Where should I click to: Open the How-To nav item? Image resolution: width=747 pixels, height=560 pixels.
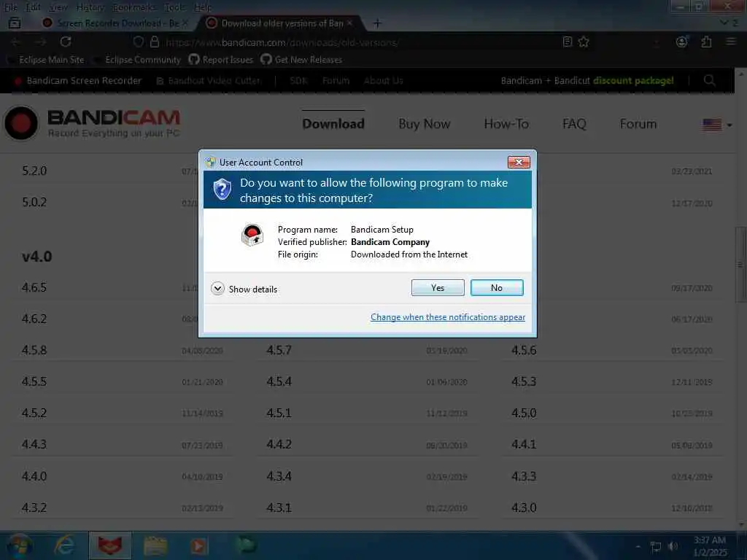tap(506, 124)
